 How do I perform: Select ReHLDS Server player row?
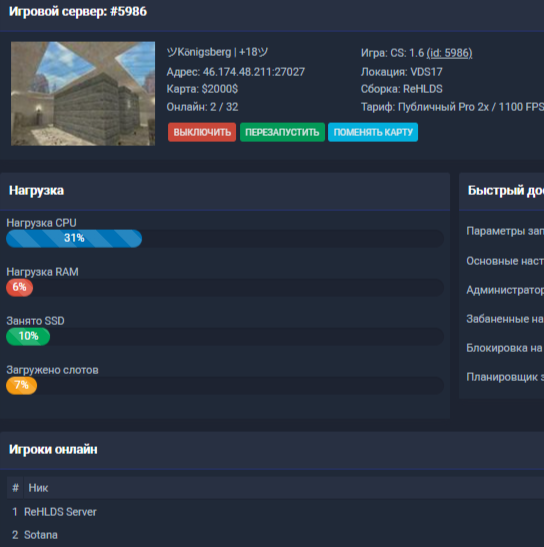[x=275, y=512]
